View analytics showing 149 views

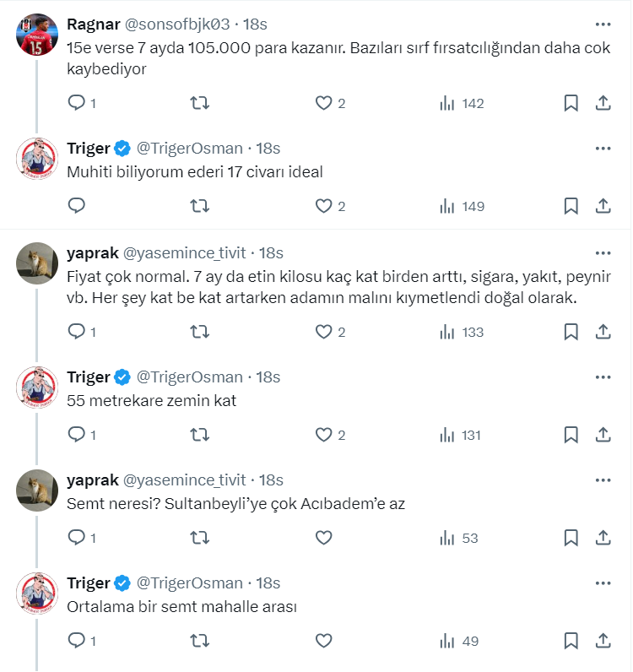pos(462,205)
